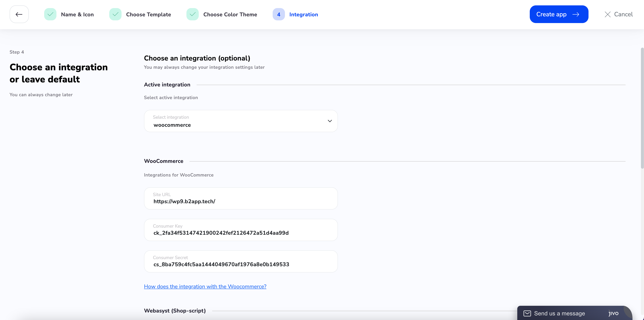Click the Choose Color Theme checkmark icon

(x=193, y=14)
